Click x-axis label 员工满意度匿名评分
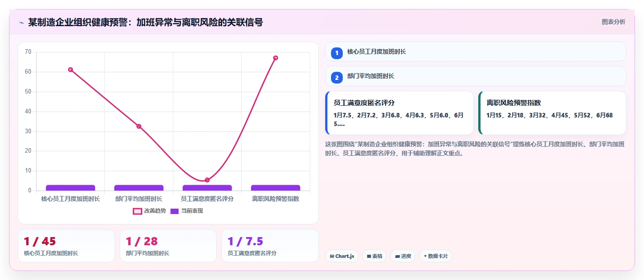The height and width of the screenshot is (280, 644). [207, 199]
